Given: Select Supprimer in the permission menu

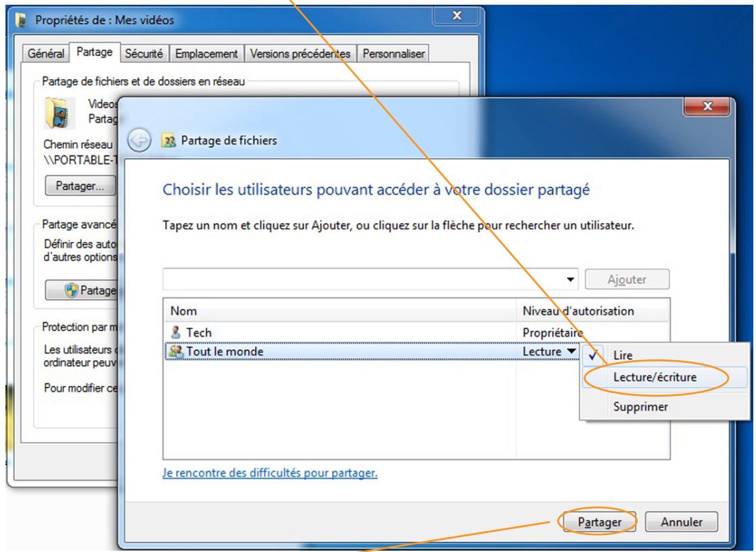Looking at the screenshot, I should point(665,407).
